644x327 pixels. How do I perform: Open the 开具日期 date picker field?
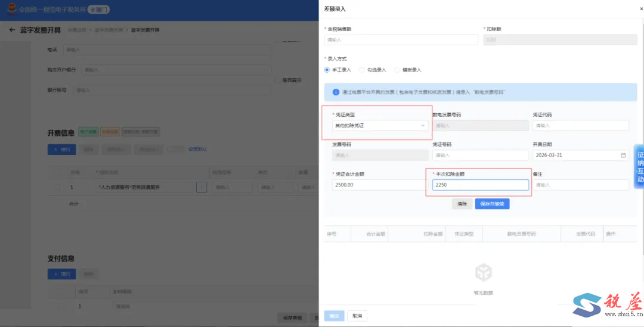[x=581, y=155]
